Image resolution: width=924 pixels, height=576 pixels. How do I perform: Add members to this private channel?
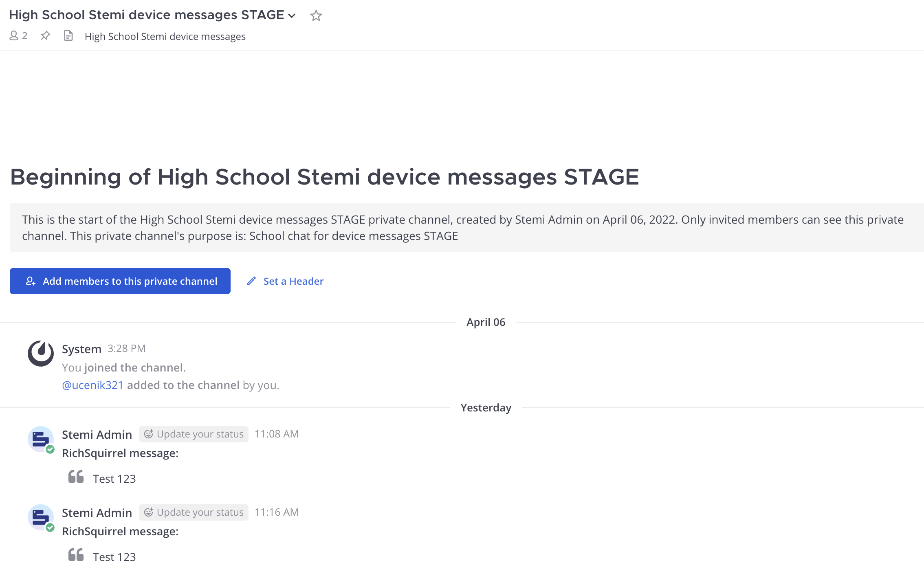coord(120,281)
